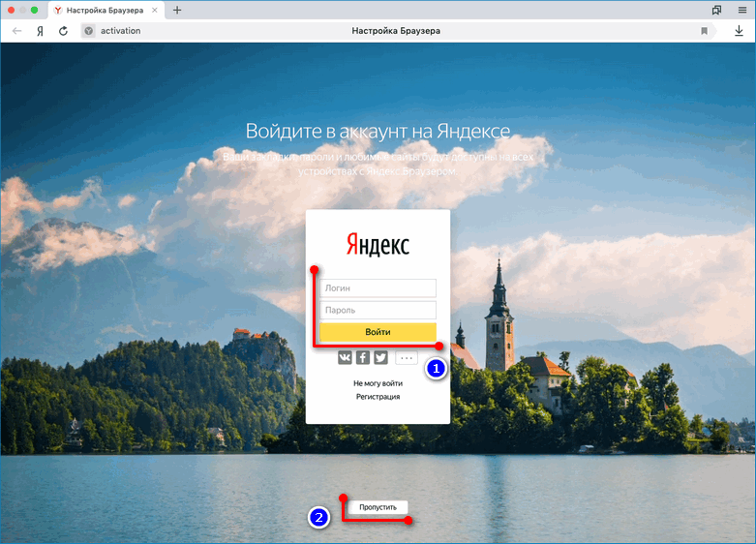The width and height of the screenshot is (756, 544).
Task: Go back using the back arrow
Action: (17, 31)
